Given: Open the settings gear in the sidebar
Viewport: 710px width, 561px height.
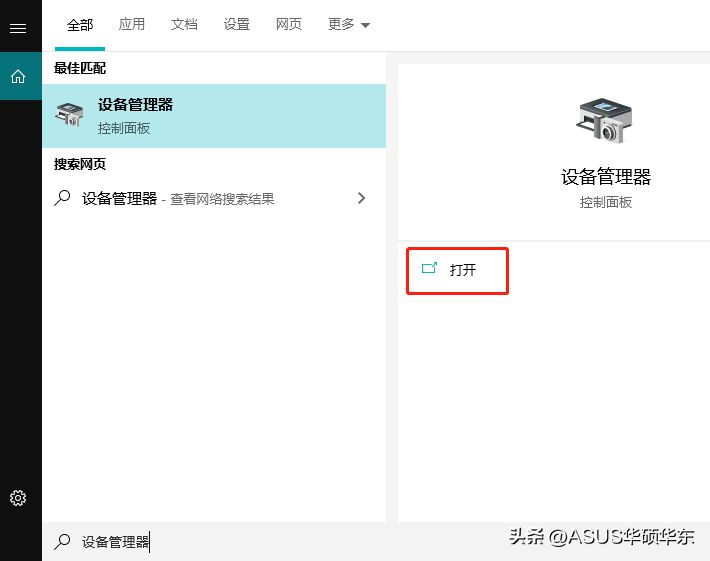Looking at the screenshot, I should click(17, 498).
